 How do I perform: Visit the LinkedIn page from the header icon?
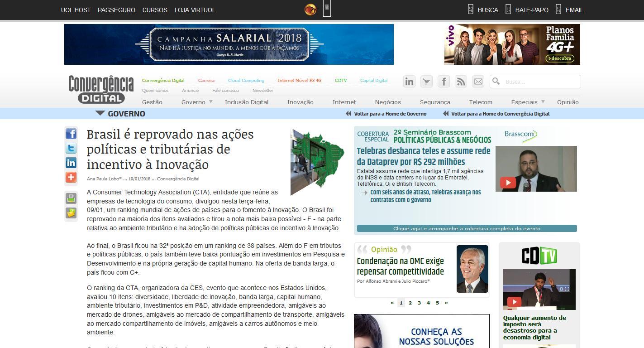(x=409, y=82)
